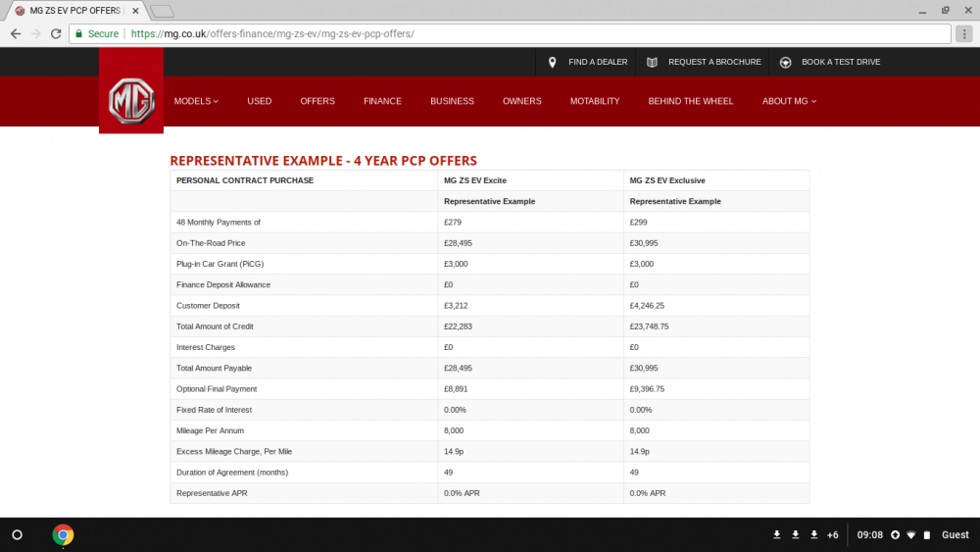Reload the page with the refresh icon

(x=56, y=33)
